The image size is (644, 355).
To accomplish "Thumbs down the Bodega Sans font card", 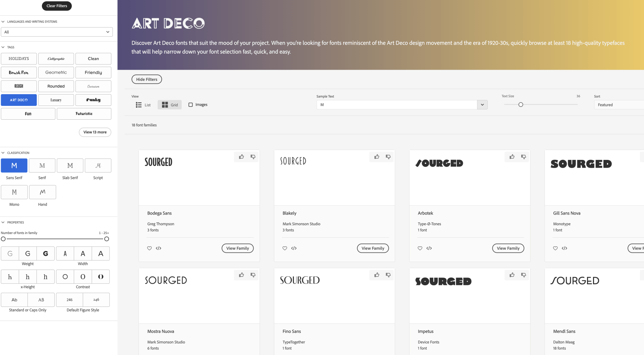I will pyautogui.click(x=253, y=157).
